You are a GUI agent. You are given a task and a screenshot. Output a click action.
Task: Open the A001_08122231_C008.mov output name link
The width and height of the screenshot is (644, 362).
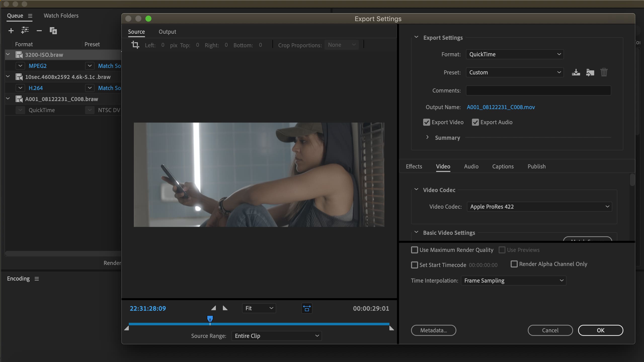pos(501,107)
